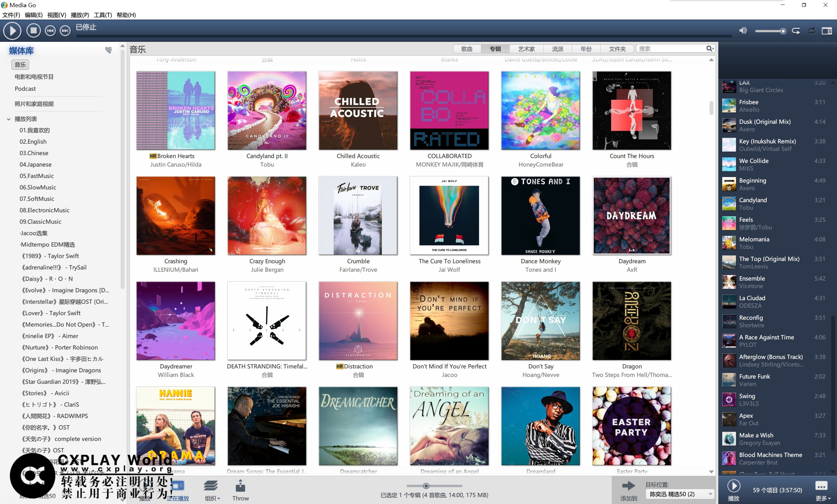Click the Throw icon button
Viewport: 837px width, 504px height.
click(241, 490)
